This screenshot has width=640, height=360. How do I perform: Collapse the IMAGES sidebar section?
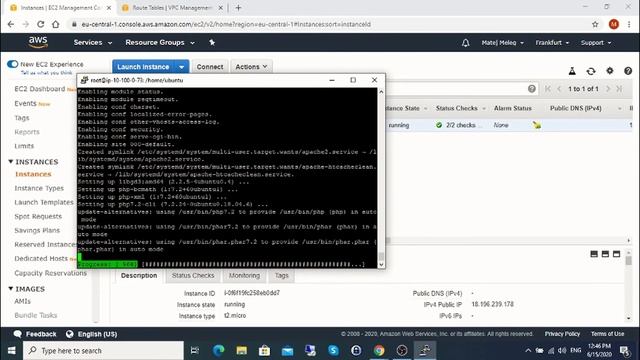[11, 289]
